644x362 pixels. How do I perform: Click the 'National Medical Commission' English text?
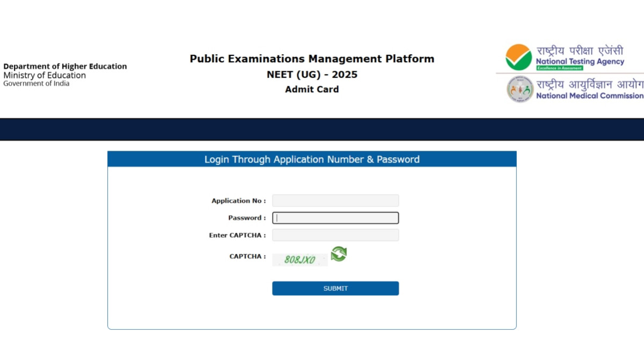(x=589, y=96)
